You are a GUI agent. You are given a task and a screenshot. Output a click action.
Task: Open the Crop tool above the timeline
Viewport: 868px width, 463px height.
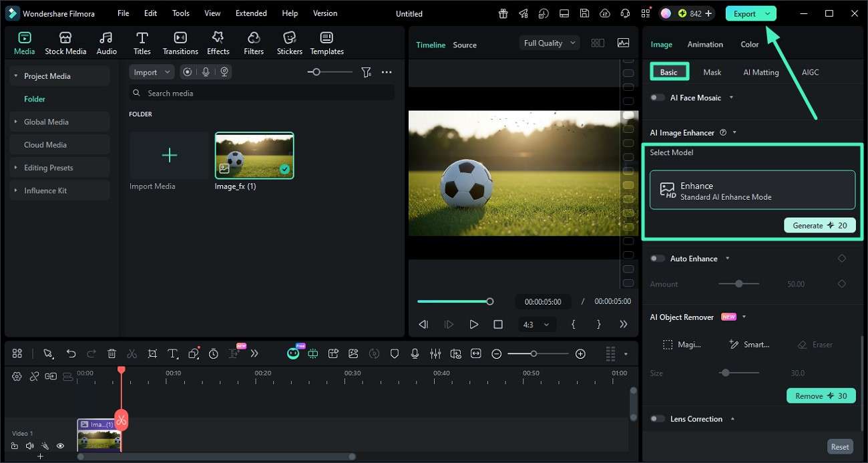pyautogui.click(x=152, y=353)
